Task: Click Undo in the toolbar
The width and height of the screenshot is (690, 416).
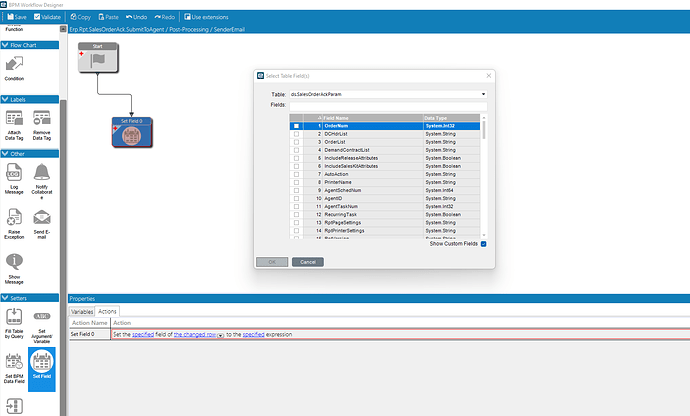Action: (x=136, y=17)
